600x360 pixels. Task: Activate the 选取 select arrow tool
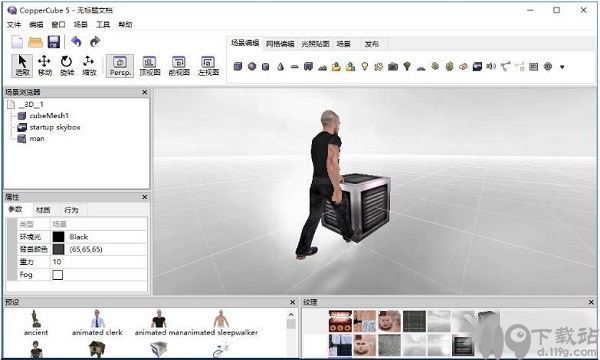[22, 65]
